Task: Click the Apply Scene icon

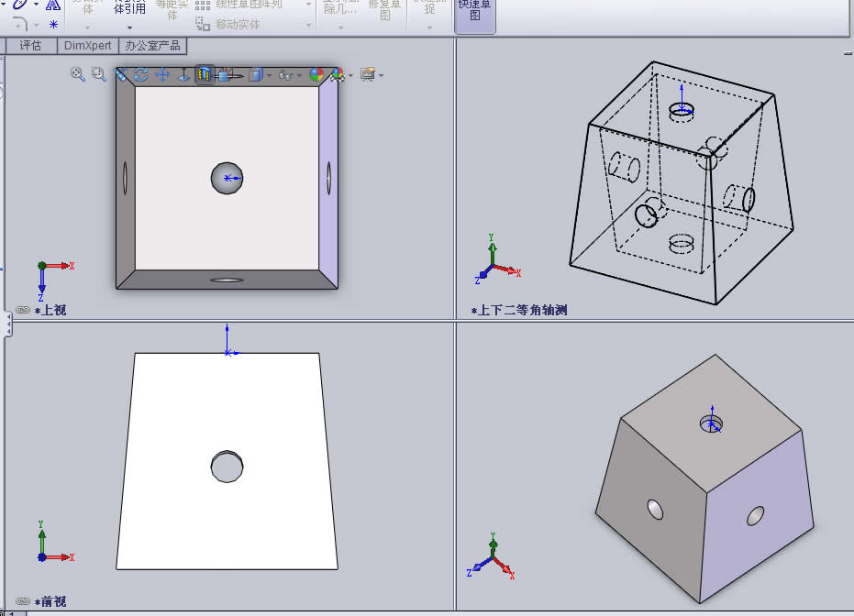Action: [x=338, y=74]
